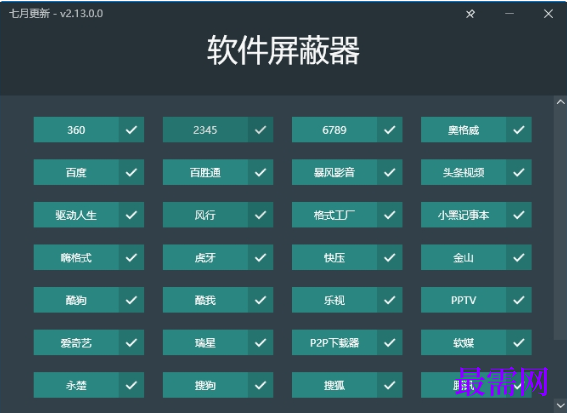Viewport: 567px width, 413px height.
Task: Click the 驱动人生 label button
Action: click(x=76, y=215)
